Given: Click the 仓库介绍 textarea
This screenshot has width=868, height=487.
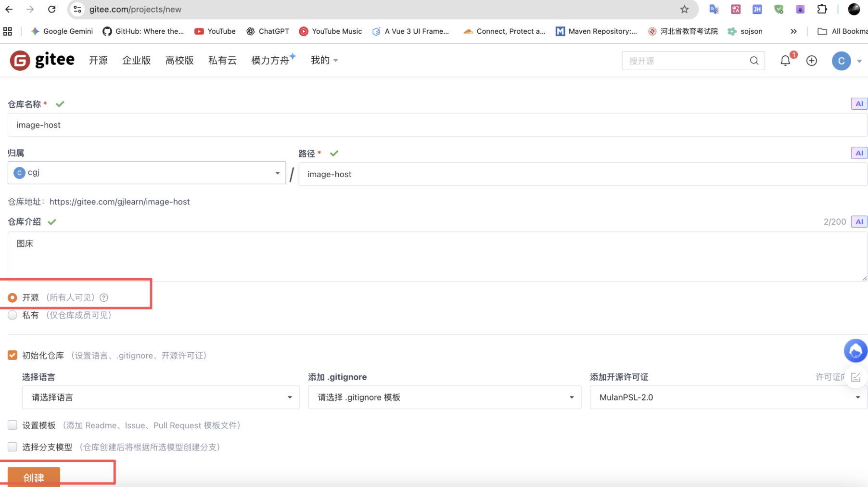Looking at the screenshot, I should tap(437, 256).
